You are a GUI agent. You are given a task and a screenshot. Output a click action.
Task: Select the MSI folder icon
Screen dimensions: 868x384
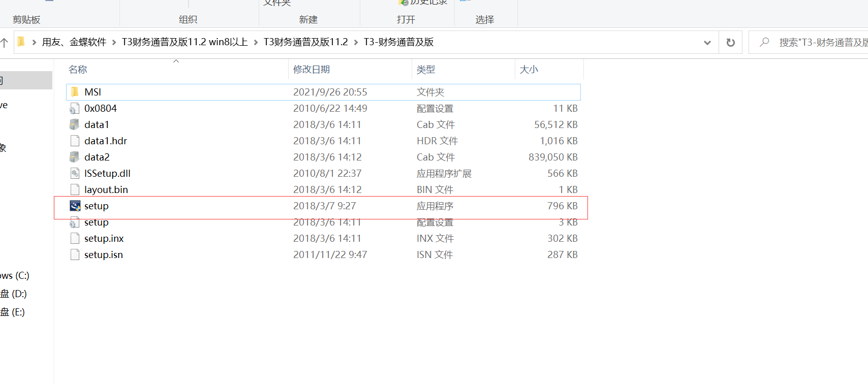[x=75, y=92]
